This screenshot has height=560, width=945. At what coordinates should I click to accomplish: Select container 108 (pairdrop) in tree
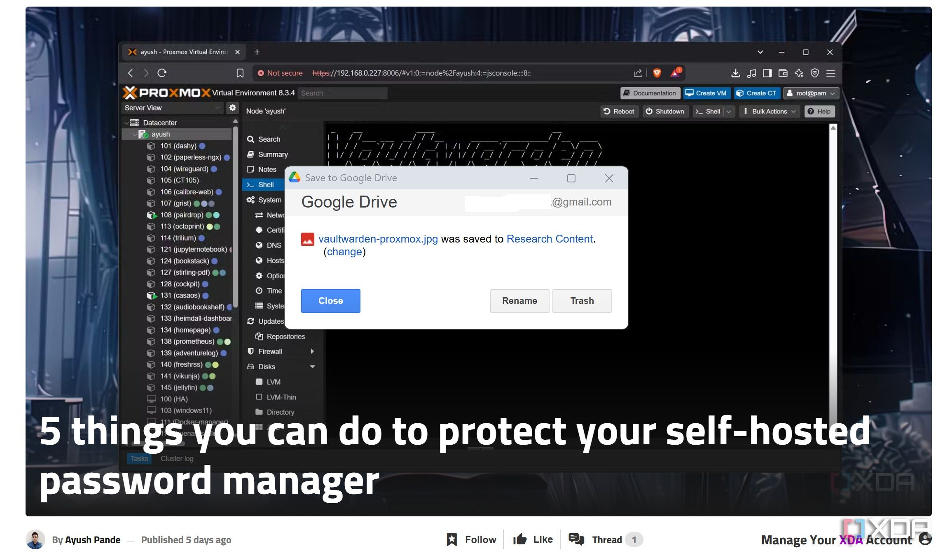tap(182, 215)
